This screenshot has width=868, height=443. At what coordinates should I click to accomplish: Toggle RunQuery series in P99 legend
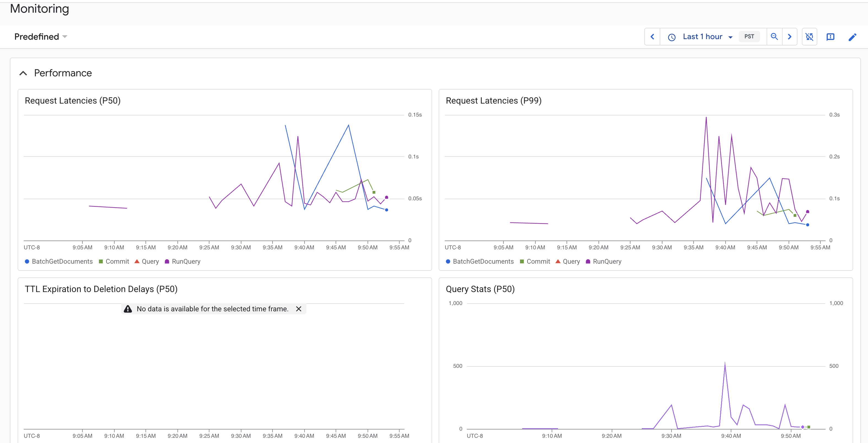[x=603, y=261]
